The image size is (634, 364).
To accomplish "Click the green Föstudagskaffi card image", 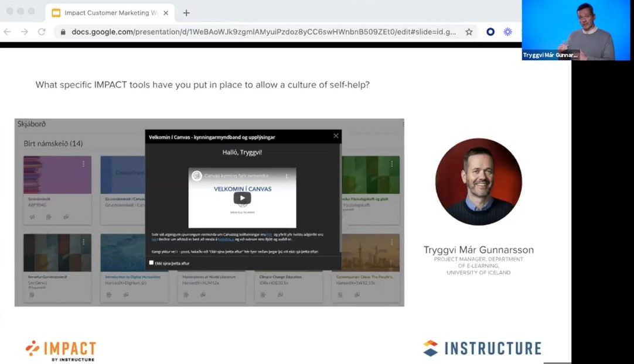I will click(371, 174).
